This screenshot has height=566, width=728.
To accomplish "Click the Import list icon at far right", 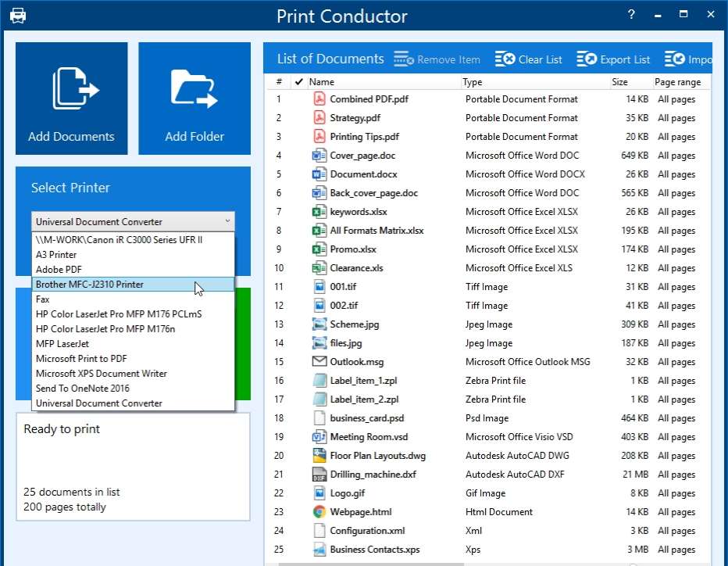I will (675, 59).
